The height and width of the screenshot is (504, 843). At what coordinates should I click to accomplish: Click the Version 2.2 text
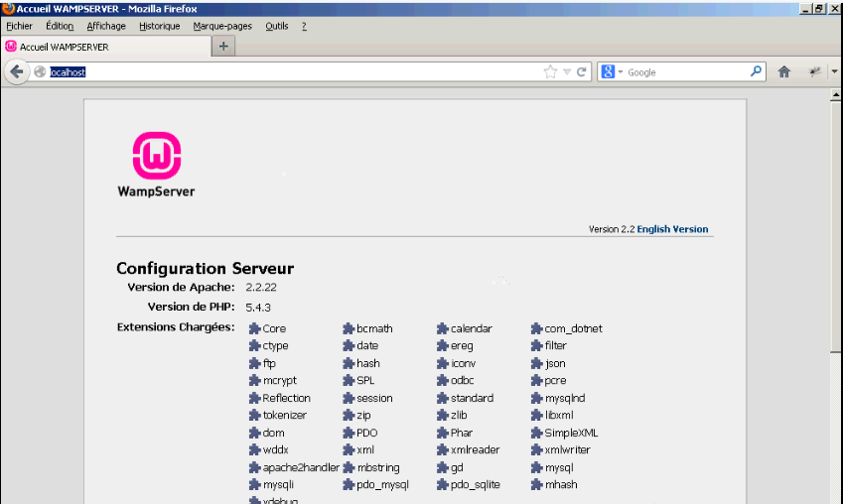612,229
